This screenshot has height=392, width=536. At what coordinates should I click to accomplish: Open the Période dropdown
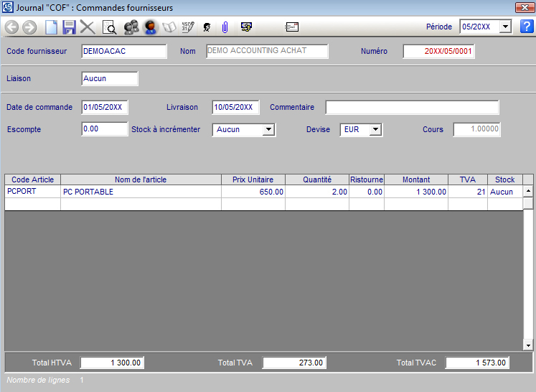tap(505, 27)
